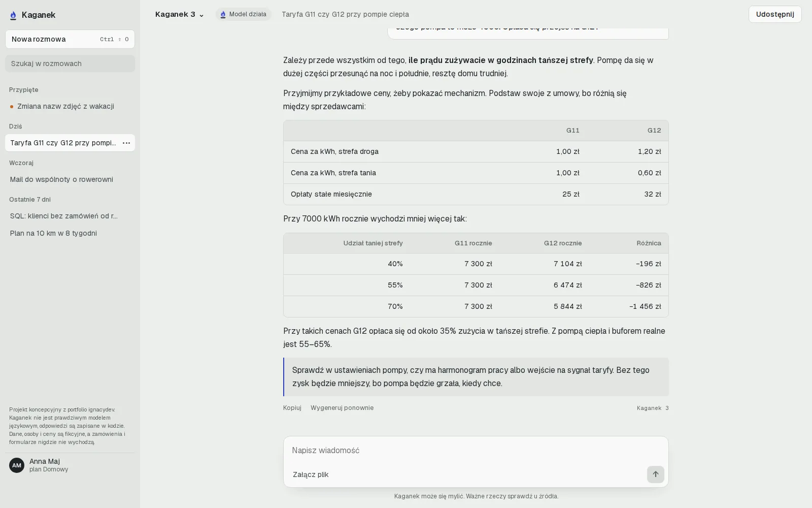Click the Udostępnij button
This screenshot has width=812, height=508.
775,14
